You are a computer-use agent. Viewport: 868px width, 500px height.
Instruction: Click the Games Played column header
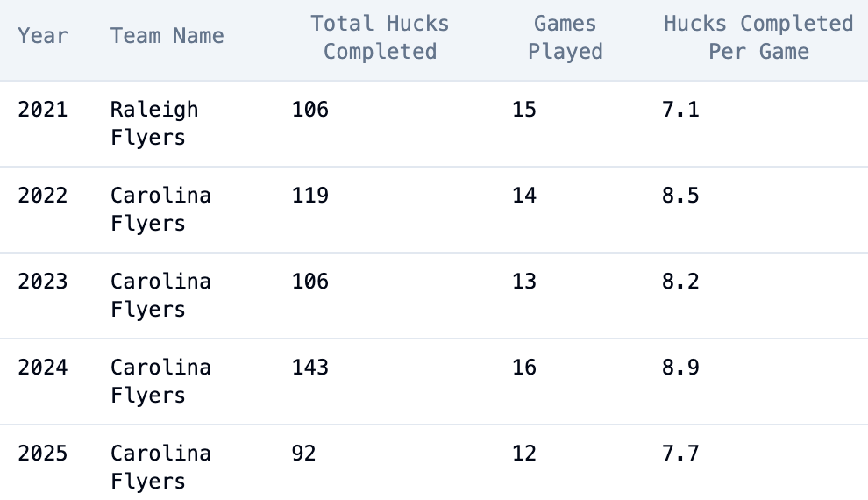[x=566, y=38]
